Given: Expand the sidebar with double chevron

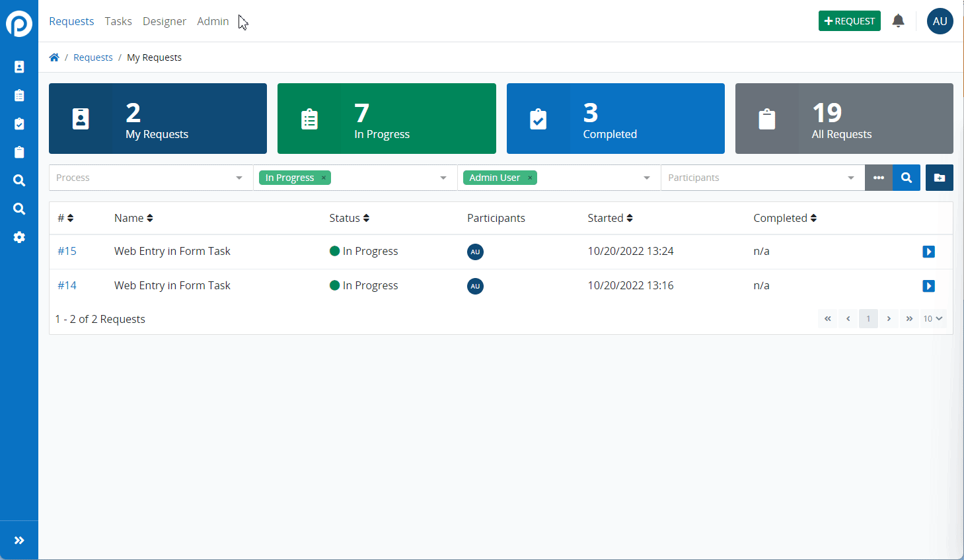Looking at the screenshot, I should (x=19, y=540).
